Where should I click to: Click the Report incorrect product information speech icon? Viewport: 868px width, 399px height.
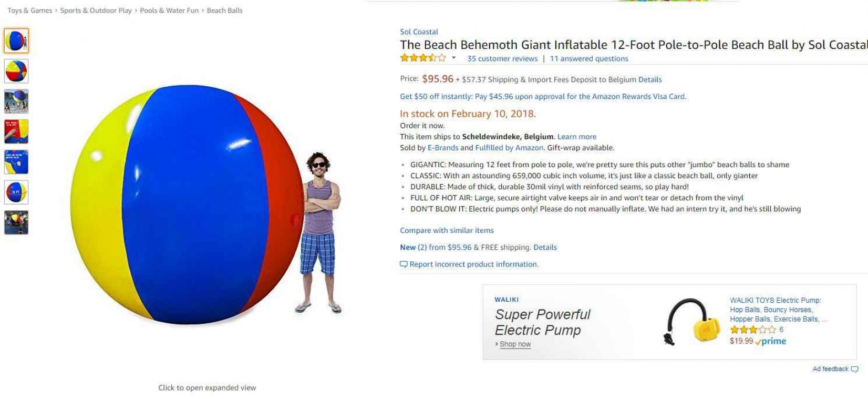click(x=404, y=264)
